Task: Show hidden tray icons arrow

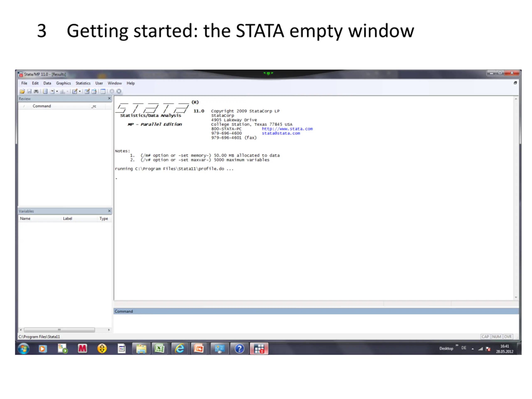Action: coord(473,349)
